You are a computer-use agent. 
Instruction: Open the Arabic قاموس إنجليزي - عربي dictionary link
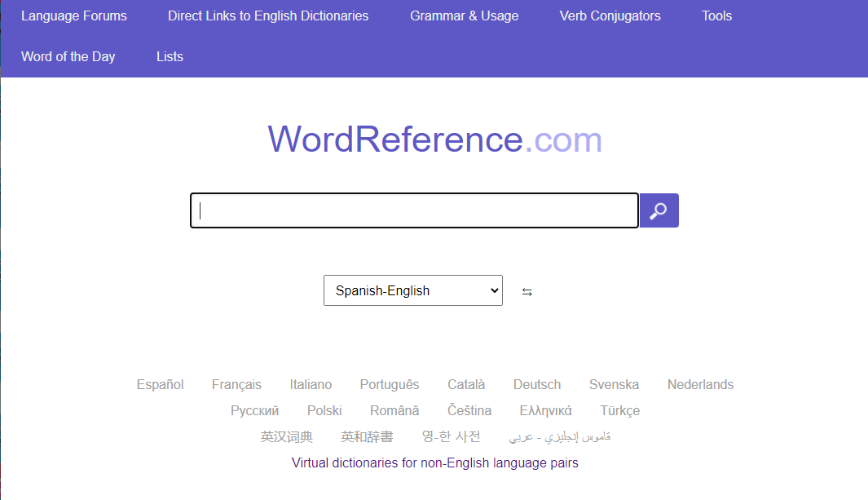coord(560,436)
